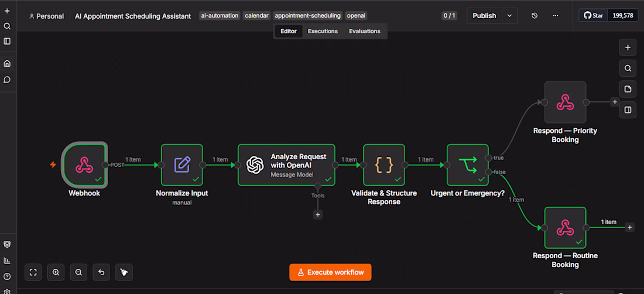Click the 199,578 star count
The width and height of the screenshot is (644, 294).
tap(623, 16)
